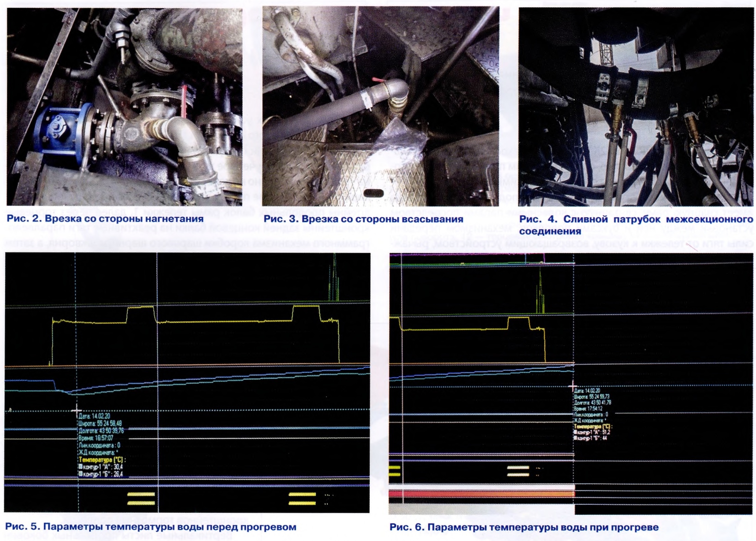Click caption 'Рис. 6. Параметры температуры воды при прогреве'
Screen dimensions: 756x541
[524, 527]
